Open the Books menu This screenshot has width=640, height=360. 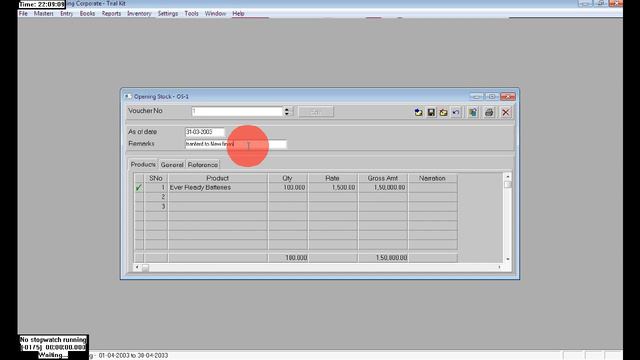(87, 13)
